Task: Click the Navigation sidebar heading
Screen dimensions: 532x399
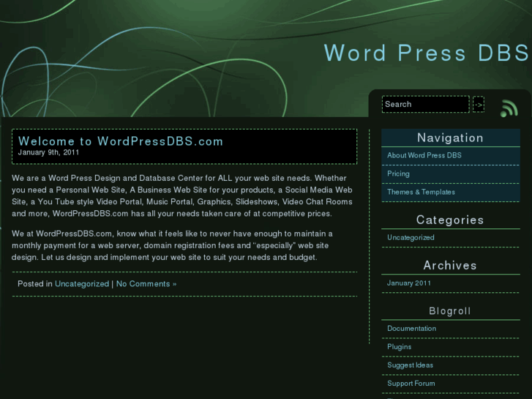Action: [x=450, y=138]
